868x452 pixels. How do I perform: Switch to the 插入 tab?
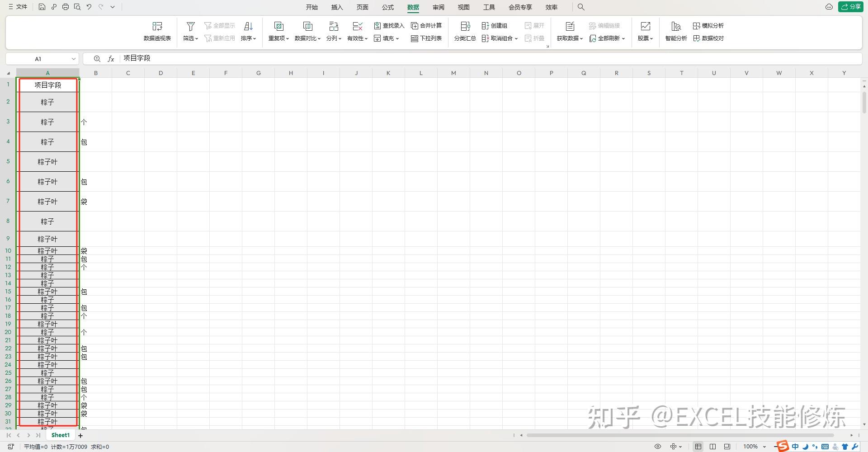pos(337,7)
